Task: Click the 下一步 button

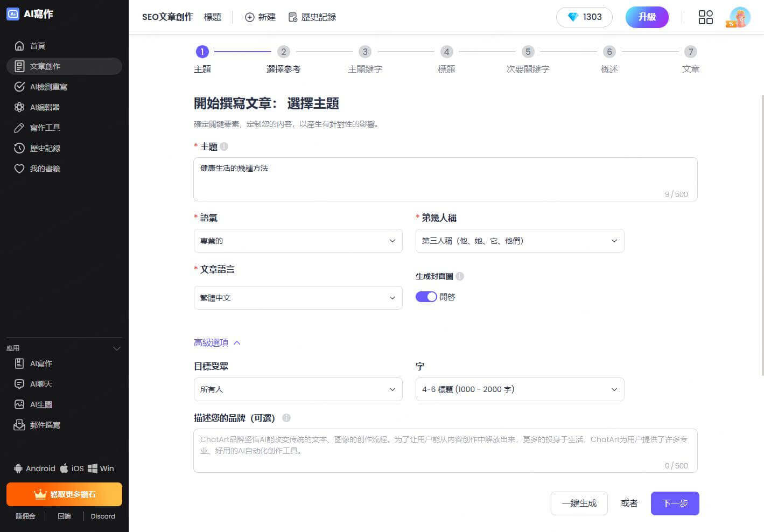Action: [x=675, y=503]
